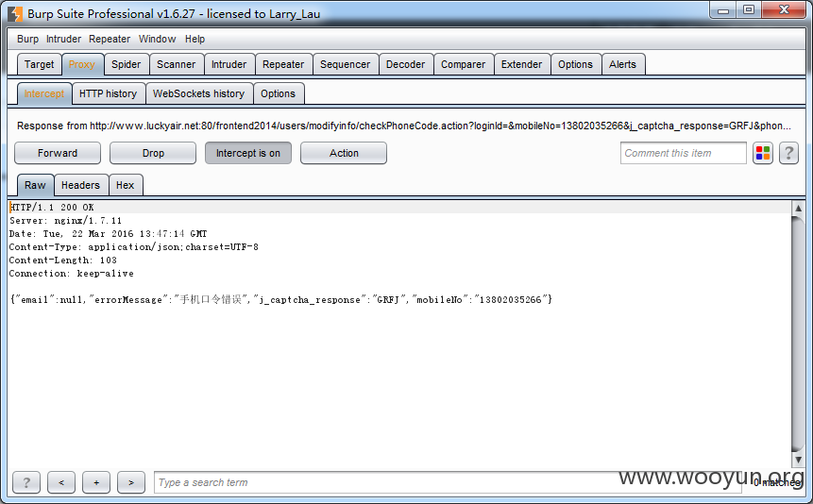Click the help question mark beside comment field
Viewport: 813px width, 504px height.
click(x=788, y=154)
